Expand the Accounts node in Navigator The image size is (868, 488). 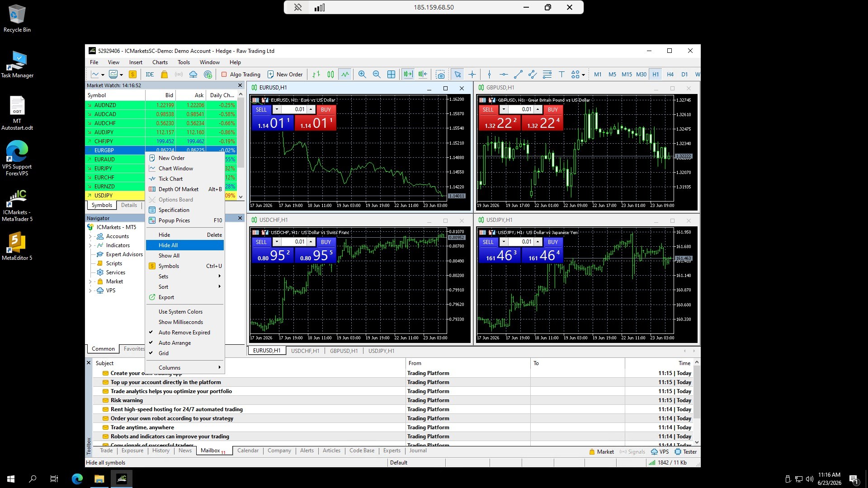[x=90, y=236]
